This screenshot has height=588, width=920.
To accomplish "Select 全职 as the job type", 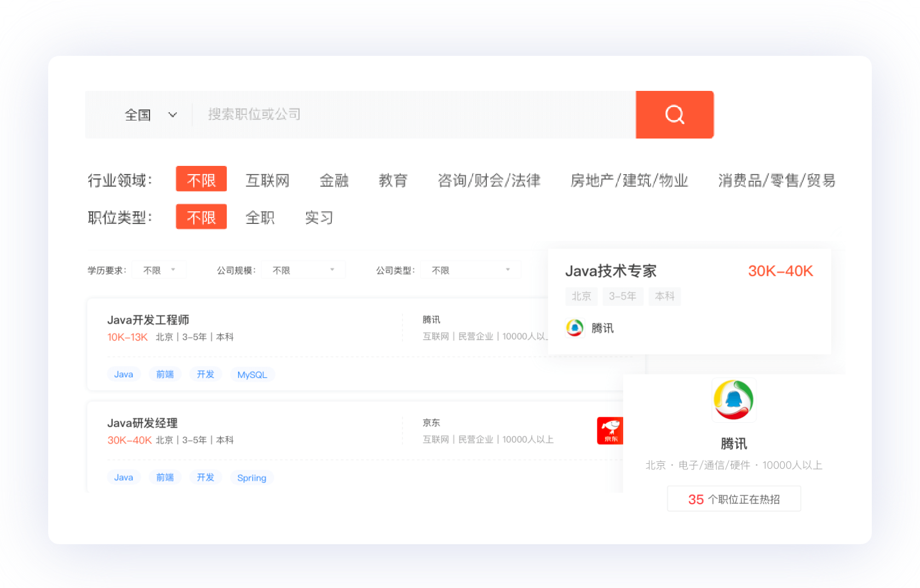I will click(260, 217).
